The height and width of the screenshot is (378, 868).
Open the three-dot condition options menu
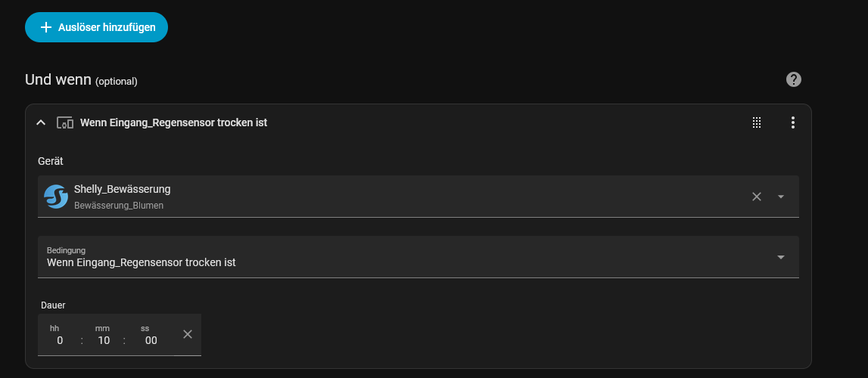click(x=792, y=122)
